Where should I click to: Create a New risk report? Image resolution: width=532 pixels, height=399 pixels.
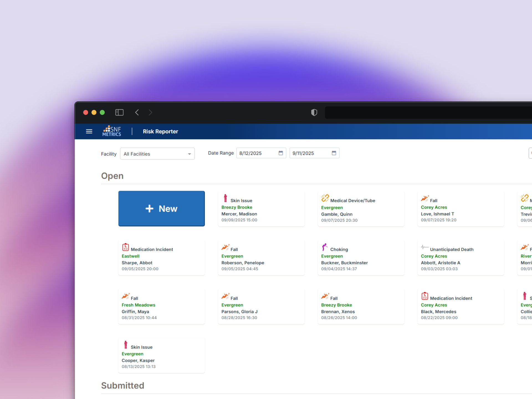point(161,209)
